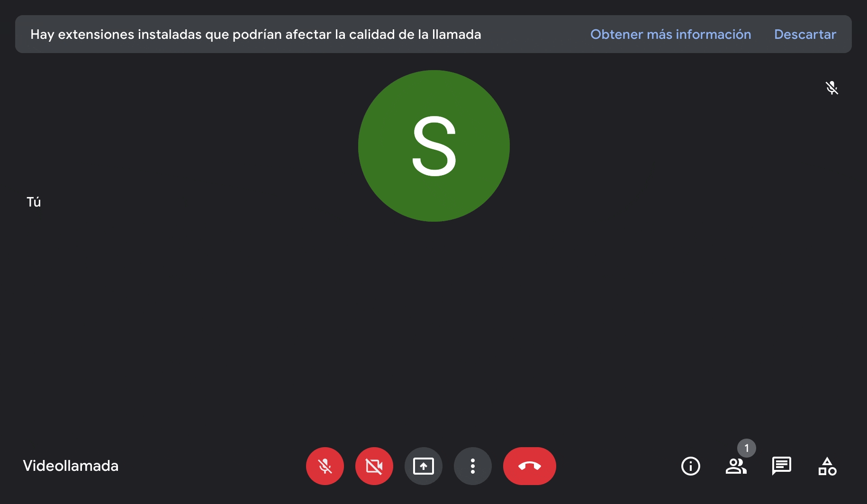Turn on the camera with the red video button

[374, 466]
